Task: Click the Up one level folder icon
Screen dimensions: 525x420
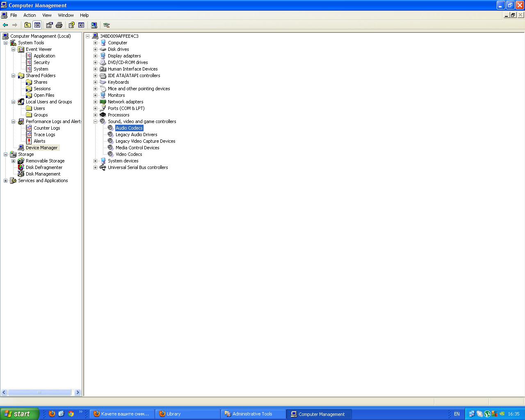Action: click(27, 25)
